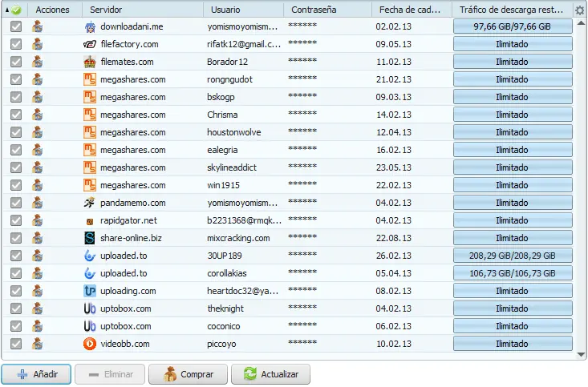Uncheck the mixcracking.com share-online account
The width and height of the screenshot is (588, 387).
pyautogui.click(x=16, y=238)
